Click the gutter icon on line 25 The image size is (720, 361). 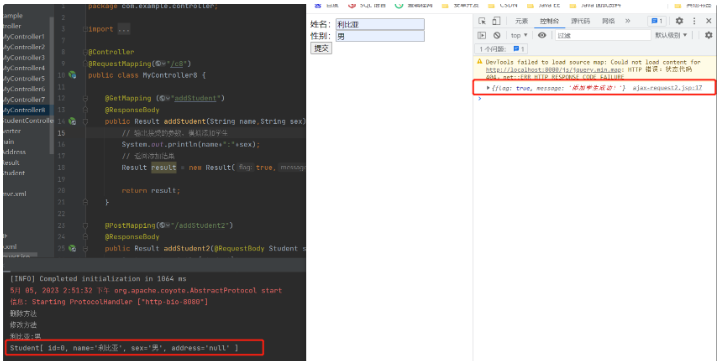tap(72, 248)
